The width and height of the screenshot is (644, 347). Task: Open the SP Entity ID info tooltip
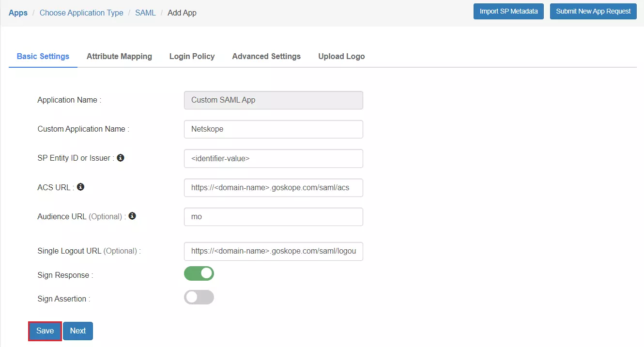pyautogui.click(x=120, y=157)
